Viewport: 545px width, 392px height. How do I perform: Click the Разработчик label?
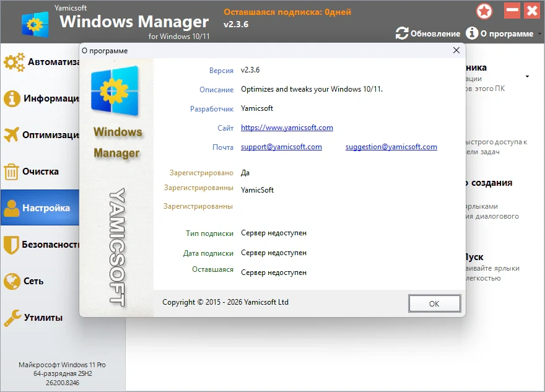point(211,109)
